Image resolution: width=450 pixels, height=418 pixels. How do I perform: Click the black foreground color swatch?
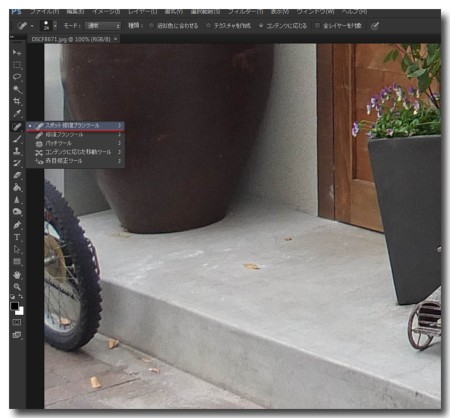click(x=14, y=306)
